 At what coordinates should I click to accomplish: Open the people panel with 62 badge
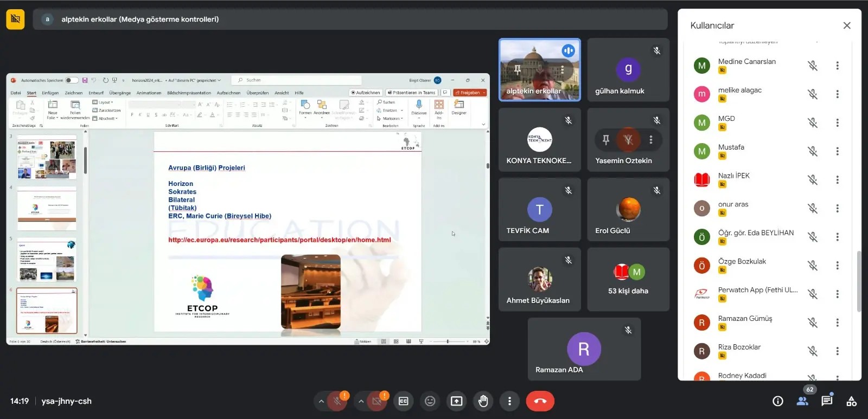pos(802,401)
